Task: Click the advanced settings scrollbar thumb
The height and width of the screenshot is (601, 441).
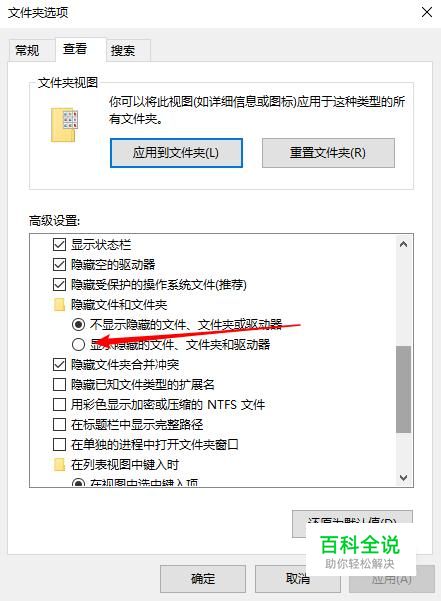Action: (403, 389)
